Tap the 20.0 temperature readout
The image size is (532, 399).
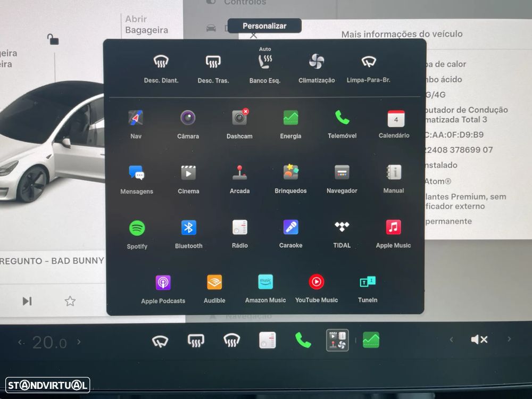click(x=49, y=343)
